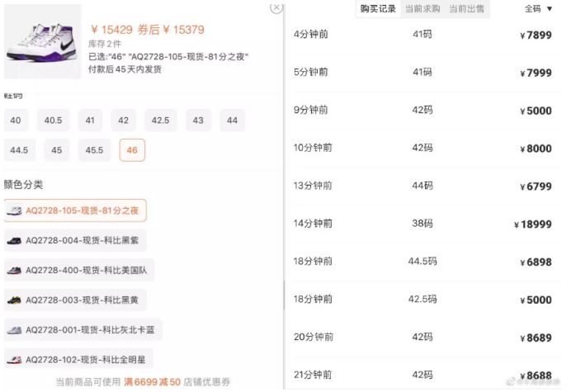Open the purple-white sneaker product image
Image resolution: width=571 pixels, height=392 pixels.
pos(43,41)
